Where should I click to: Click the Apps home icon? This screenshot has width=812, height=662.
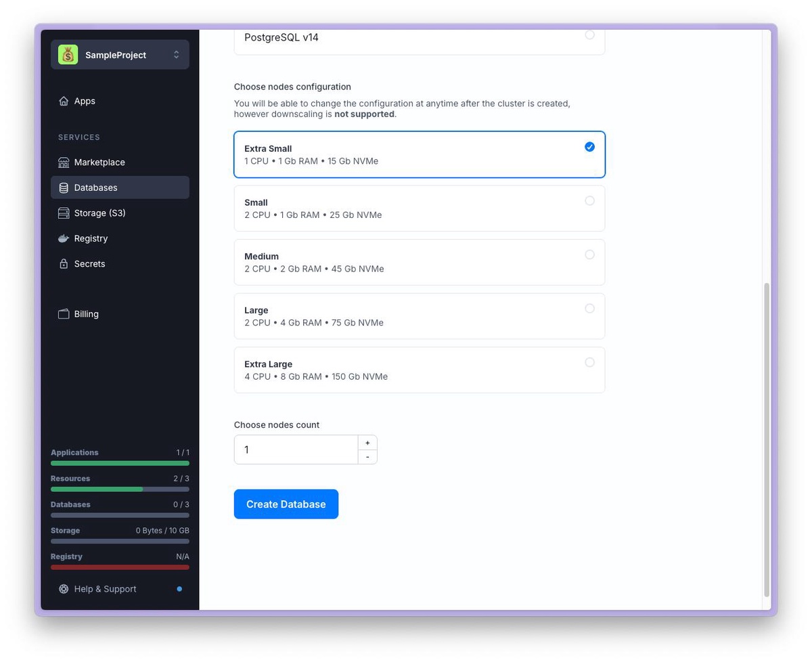pos(64,101)
